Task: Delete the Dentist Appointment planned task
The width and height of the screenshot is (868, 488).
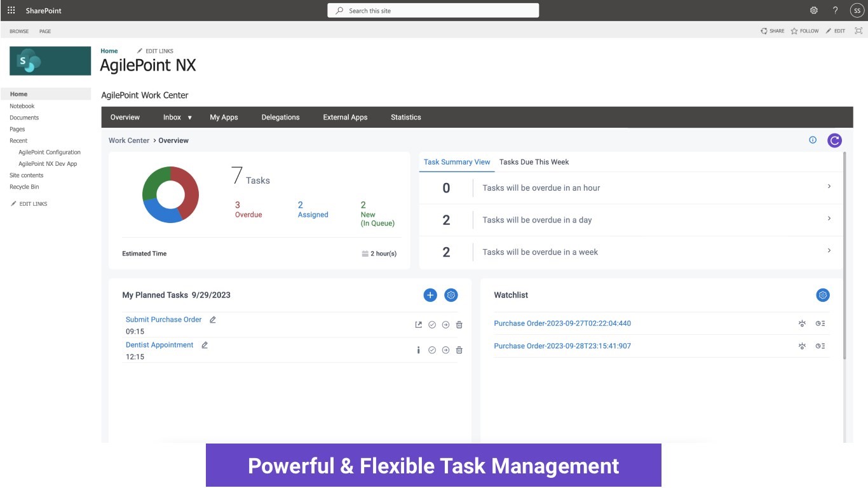Action: (x=459, y=349)
